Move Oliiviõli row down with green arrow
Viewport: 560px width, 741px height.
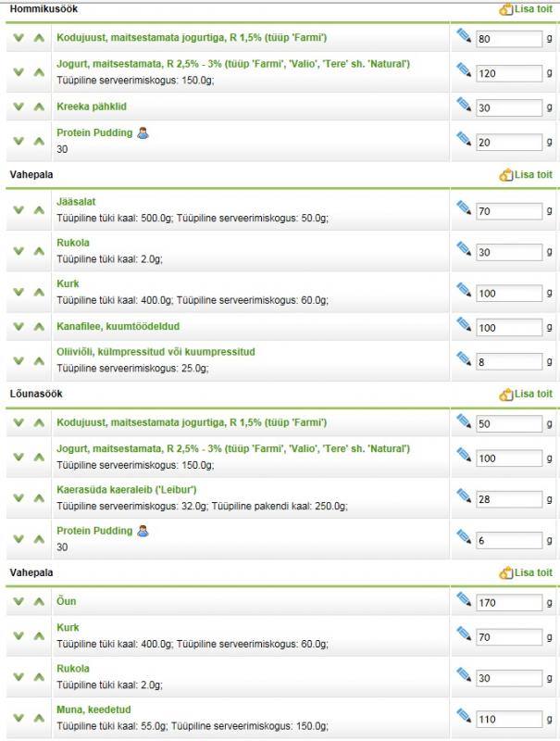(18, 361)
